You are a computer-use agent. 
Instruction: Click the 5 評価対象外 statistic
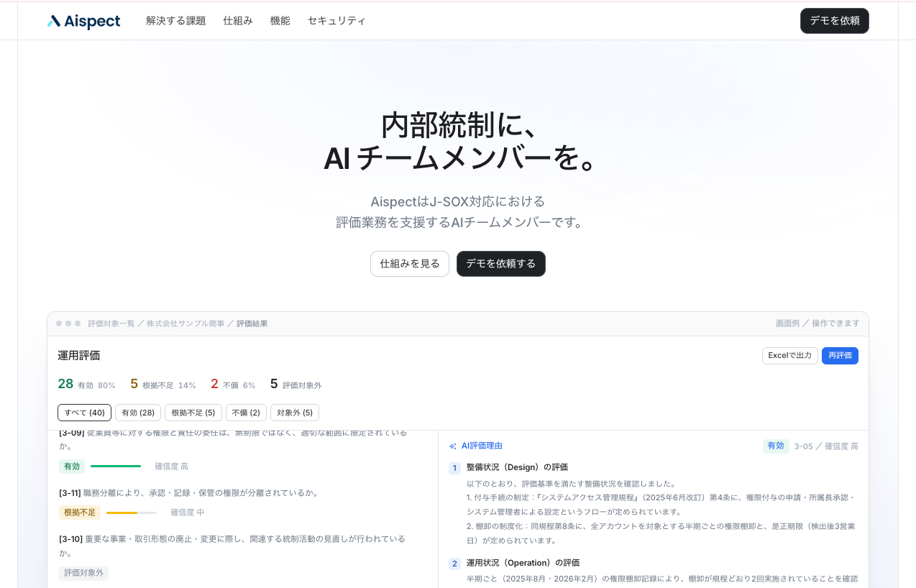click(x=296, y=384)
